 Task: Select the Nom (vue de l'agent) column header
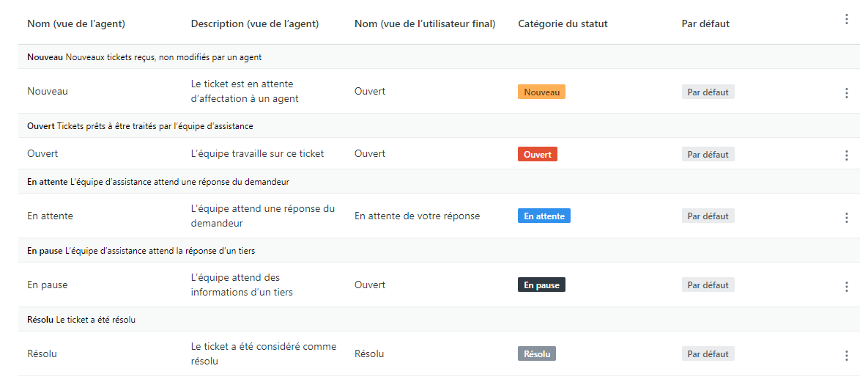(76, 23)
